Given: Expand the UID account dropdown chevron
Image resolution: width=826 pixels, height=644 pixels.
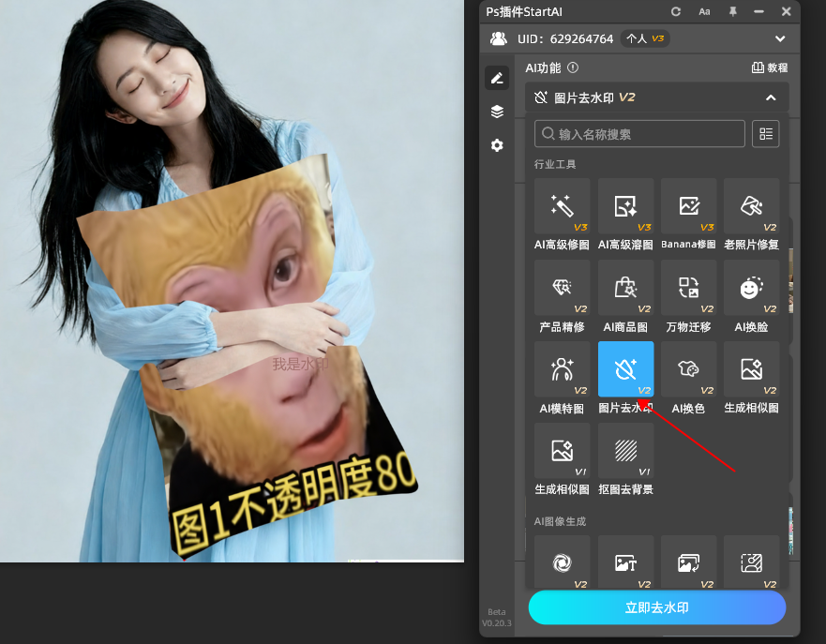Looking at the screenshot, I should (x=780, y=38).
